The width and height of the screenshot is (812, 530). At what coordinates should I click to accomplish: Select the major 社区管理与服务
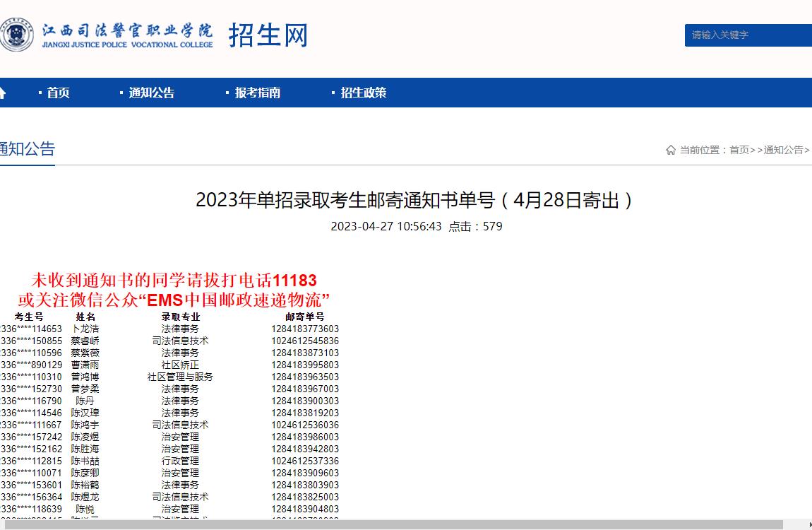(x=180, y=377)
